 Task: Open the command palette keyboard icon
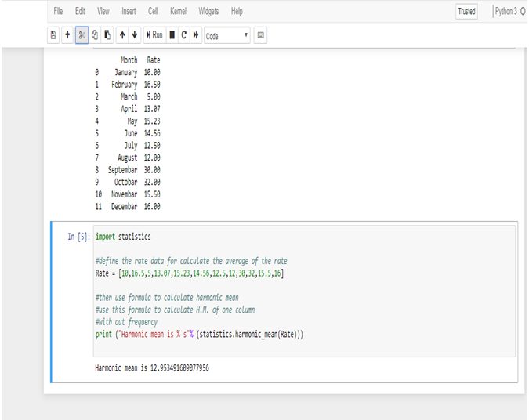point(260,35)
